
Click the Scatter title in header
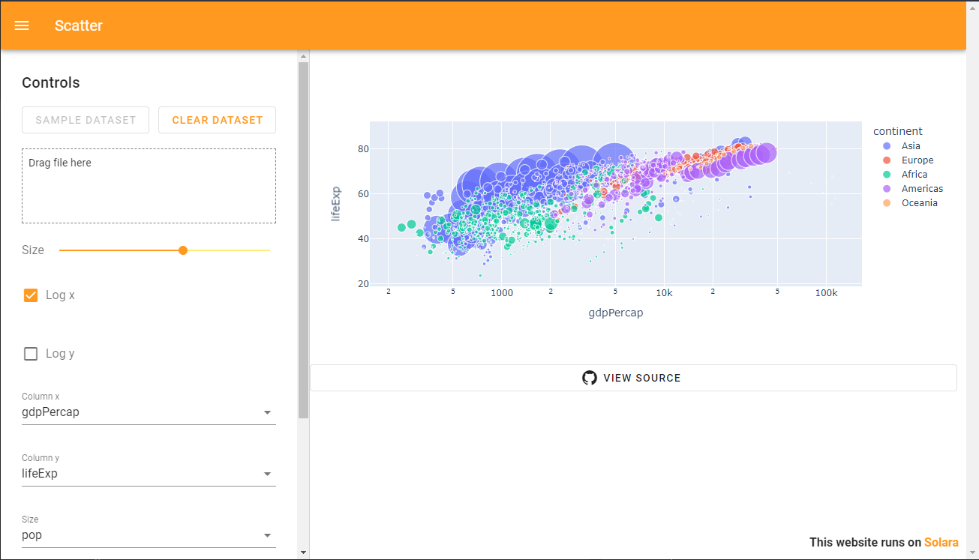click(79, 25)
